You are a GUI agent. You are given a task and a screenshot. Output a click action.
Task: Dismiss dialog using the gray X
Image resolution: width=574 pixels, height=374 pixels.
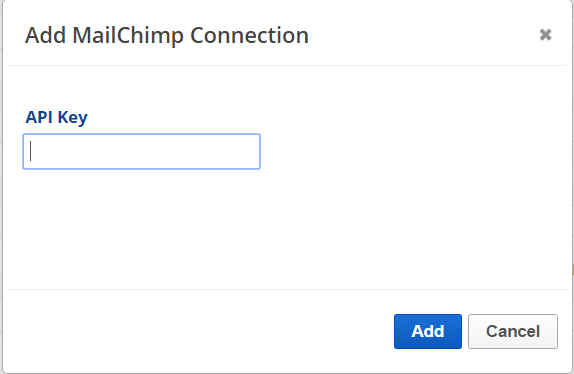pyautogui.click(x=545, y=35)
